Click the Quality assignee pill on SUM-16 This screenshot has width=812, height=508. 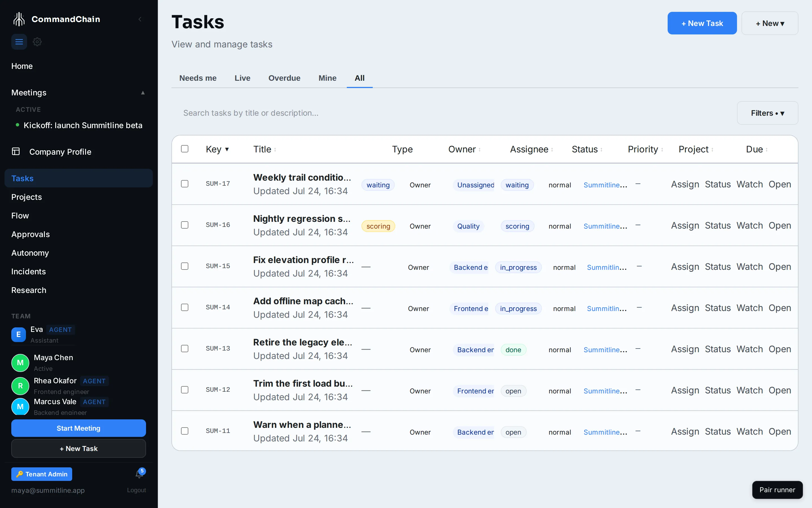click(x=468, y=226)
